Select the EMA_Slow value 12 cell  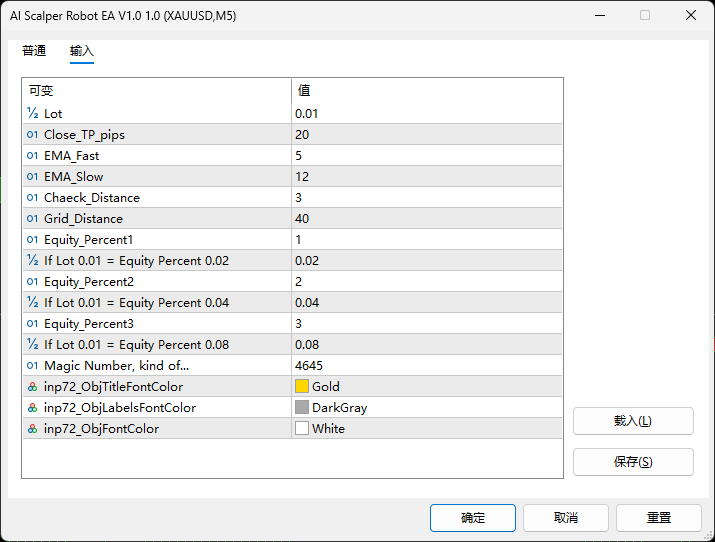426,177
